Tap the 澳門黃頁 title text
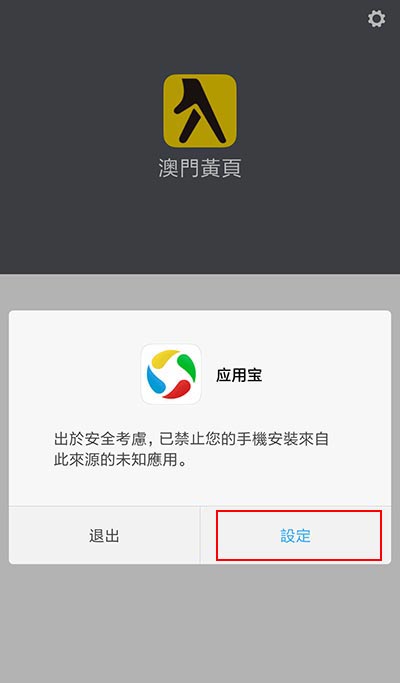Screen dimensions: 400x683 point(200,168)
